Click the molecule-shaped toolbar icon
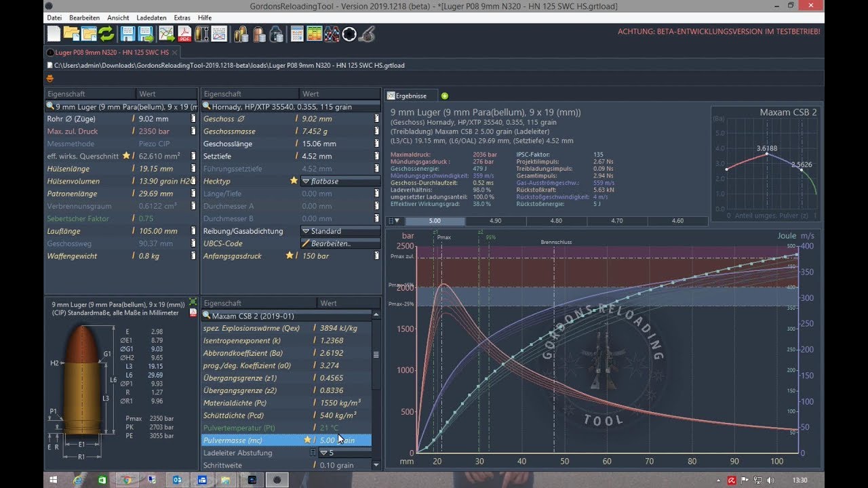The width and height of the screenshot is (868, 488). 332,33
